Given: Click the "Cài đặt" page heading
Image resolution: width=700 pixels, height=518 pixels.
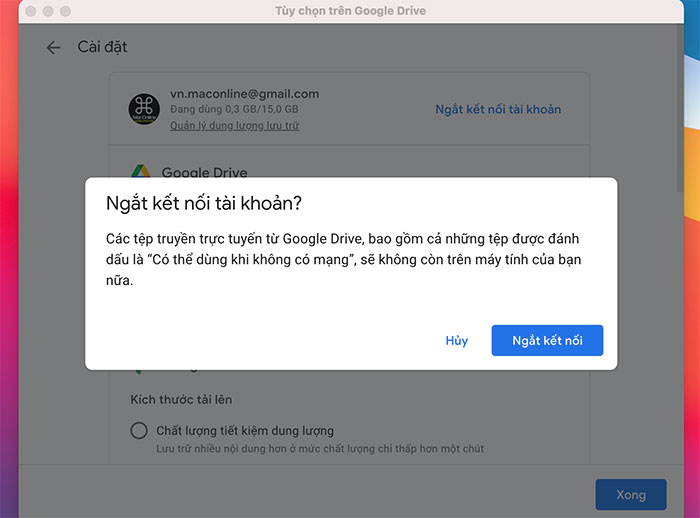Looking at the screenshot, I should (x=102, y=47).
